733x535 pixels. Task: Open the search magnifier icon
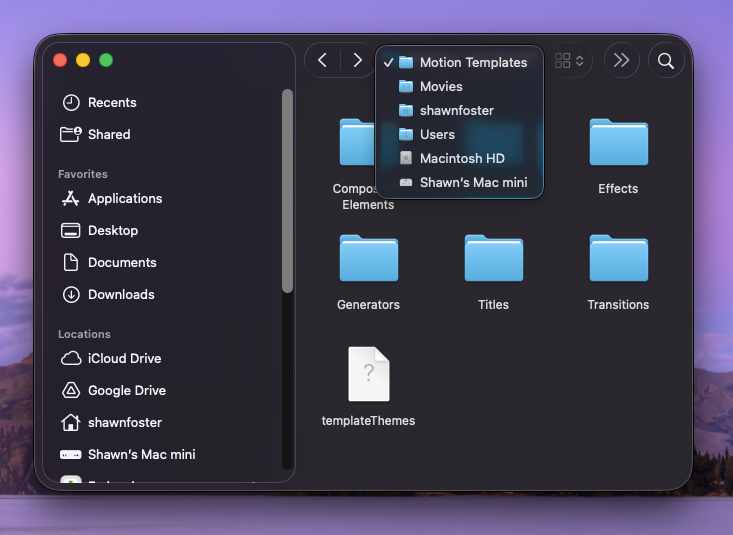666,61
